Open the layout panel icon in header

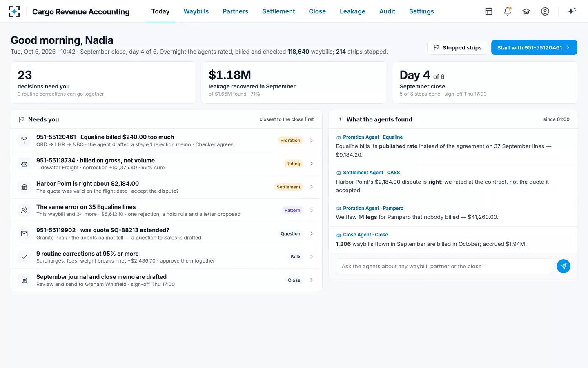[x=489, y=11]
